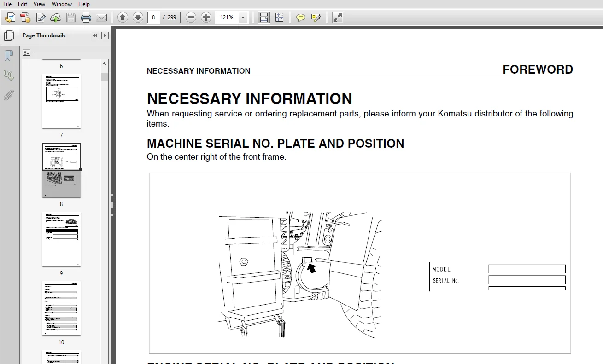Viewport: 603px width, 364px height.
Task: Click the MACHINE SERIAL NO. PLATE AND POSITION heading
Action: tap(275, 144)
